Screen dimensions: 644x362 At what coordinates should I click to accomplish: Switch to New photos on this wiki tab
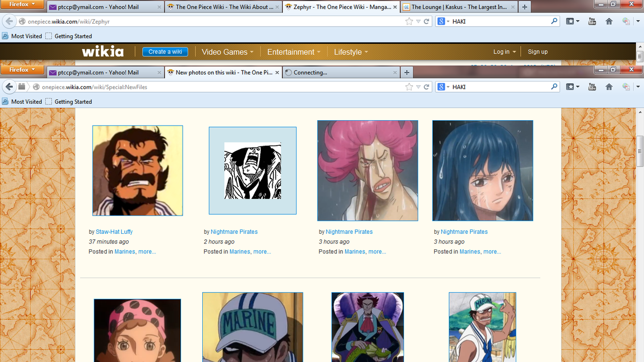click(x=223, y=72)
